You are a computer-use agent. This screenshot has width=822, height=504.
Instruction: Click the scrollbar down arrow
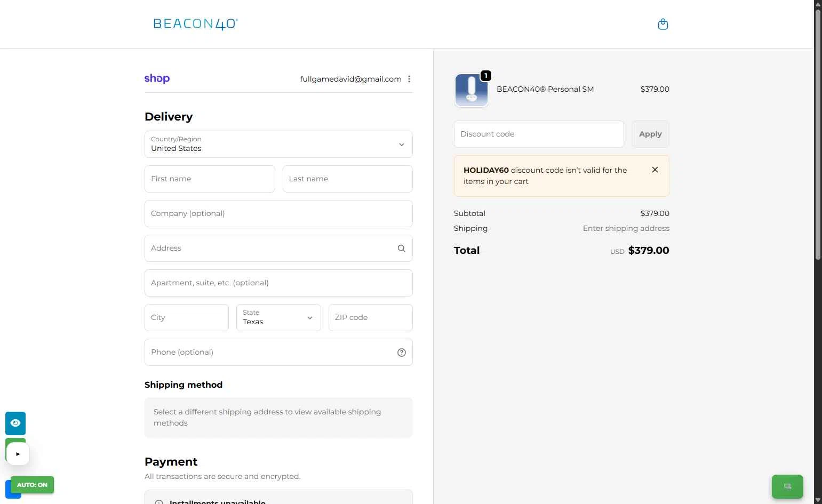point(818,500)
